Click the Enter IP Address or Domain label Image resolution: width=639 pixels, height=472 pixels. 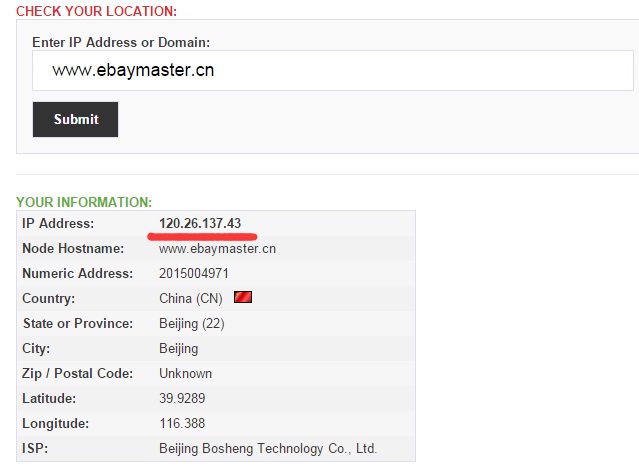121,42
